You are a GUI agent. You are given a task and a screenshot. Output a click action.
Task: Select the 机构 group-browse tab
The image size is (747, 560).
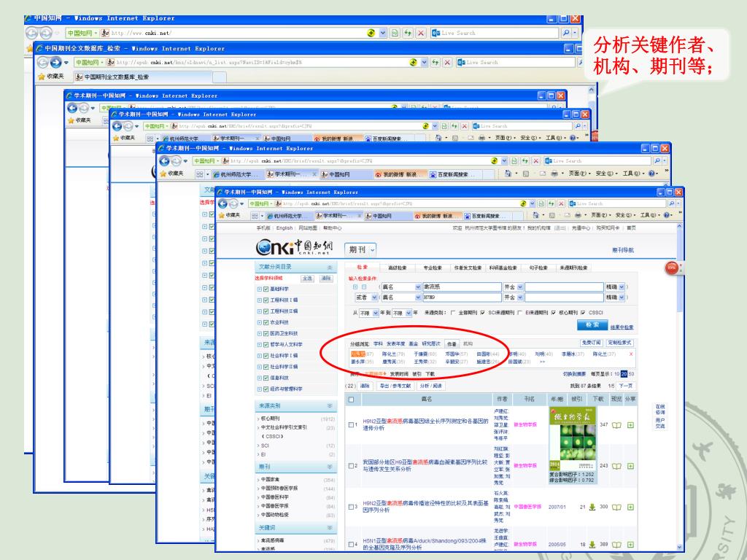click(468, 343)
